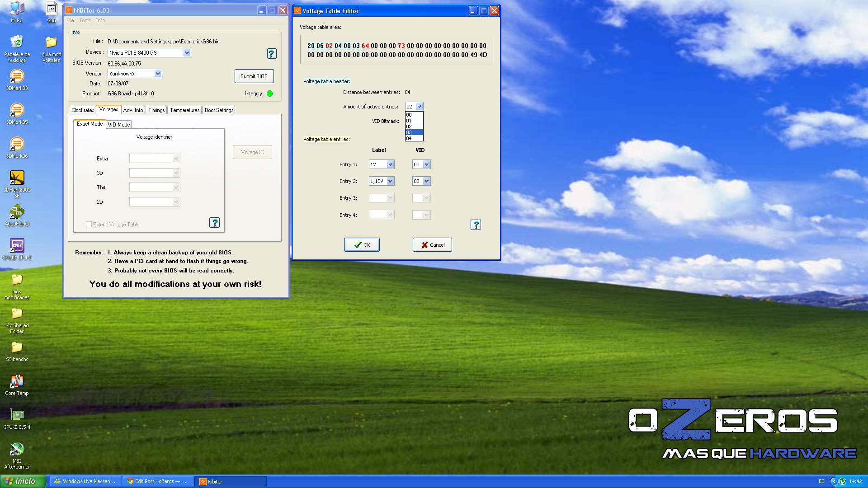This screenshot has width=868, height=488.
Task: Click the Voltages tab label
Action: 108,109
